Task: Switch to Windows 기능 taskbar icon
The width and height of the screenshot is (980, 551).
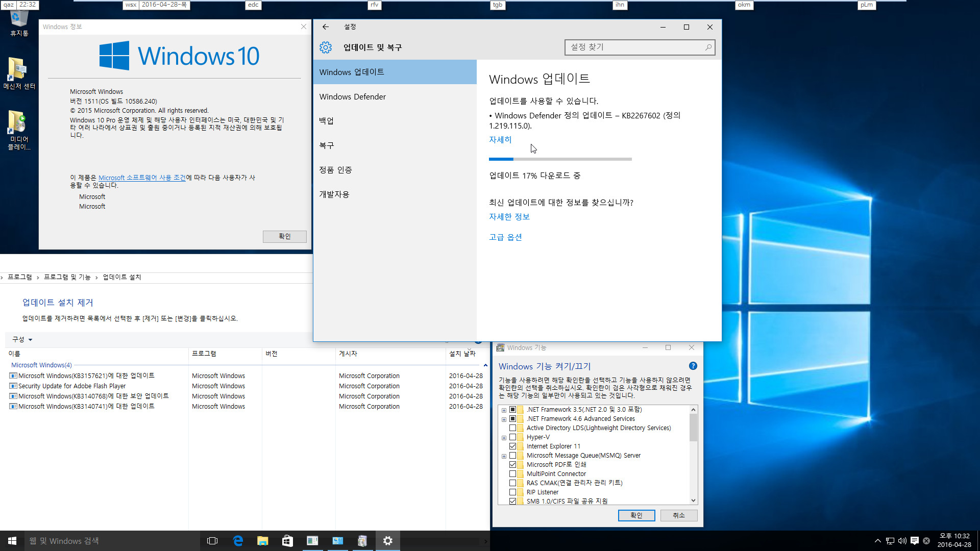Action: click(x=362, y=541)
